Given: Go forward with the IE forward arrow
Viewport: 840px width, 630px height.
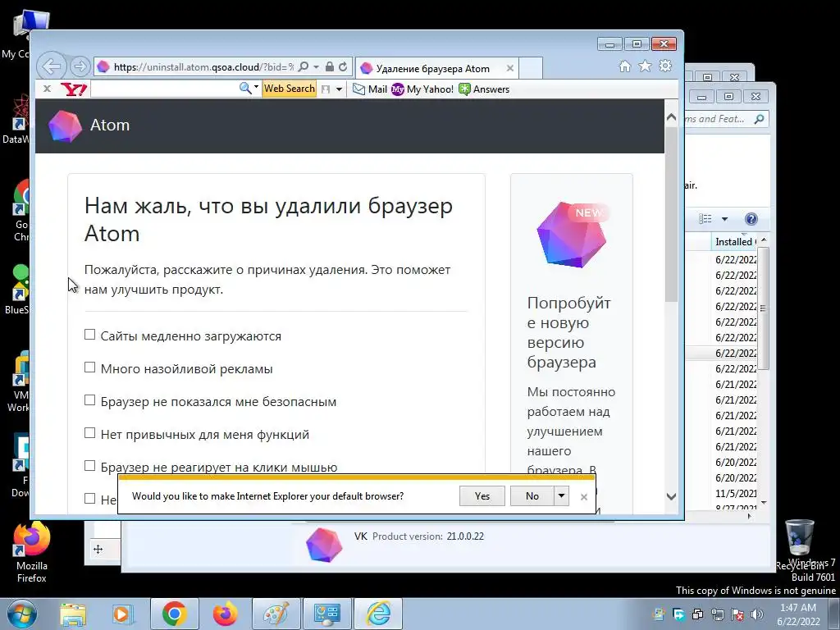Looking at the screenshot, I should [80, 67].
